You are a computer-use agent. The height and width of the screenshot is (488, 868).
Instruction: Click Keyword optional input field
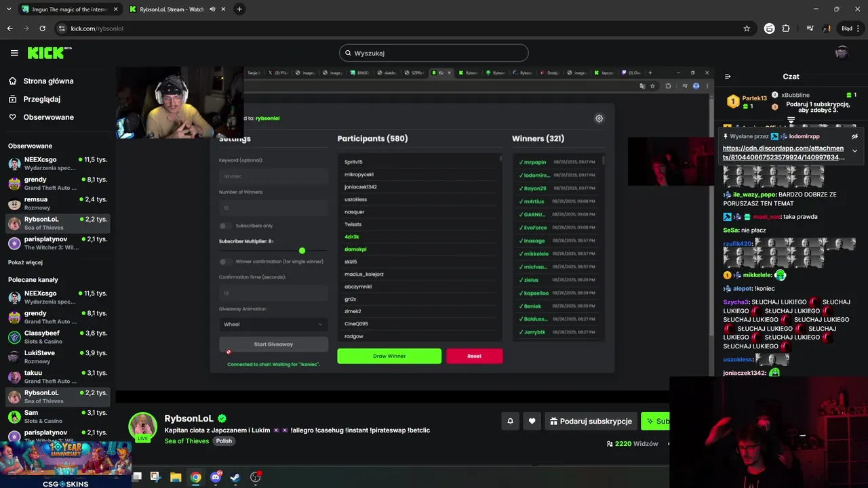(x=273, y=176)
